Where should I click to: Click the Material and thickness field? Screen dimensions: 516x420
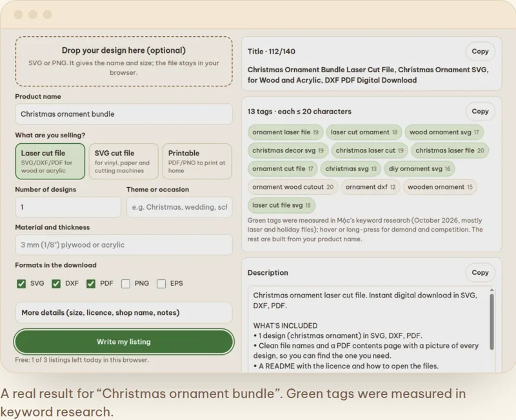click(x=124, y=245)
